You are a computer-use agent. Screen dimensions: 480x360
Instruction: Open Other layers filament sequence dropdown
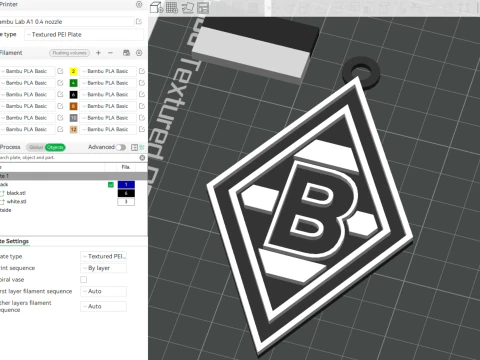click(104, 306)
